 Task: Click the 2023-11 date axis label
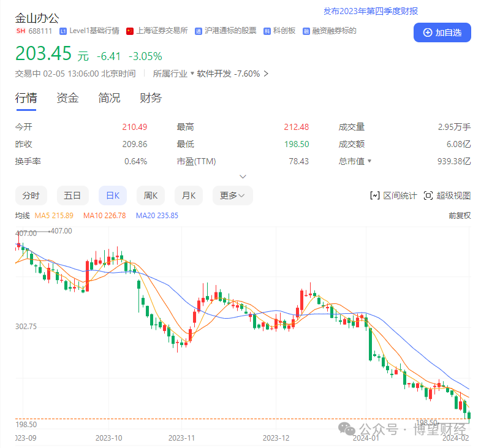pos(181,438)
